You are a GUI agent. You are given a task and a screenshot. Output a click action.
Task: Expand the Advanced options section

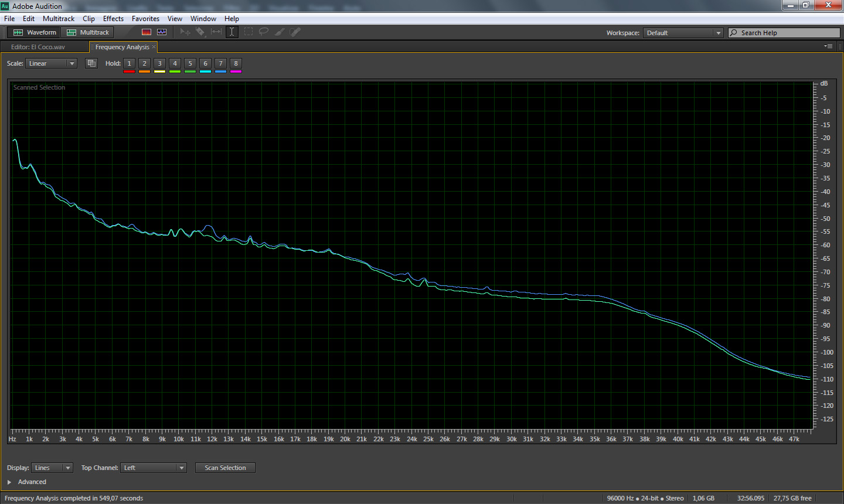9,482
